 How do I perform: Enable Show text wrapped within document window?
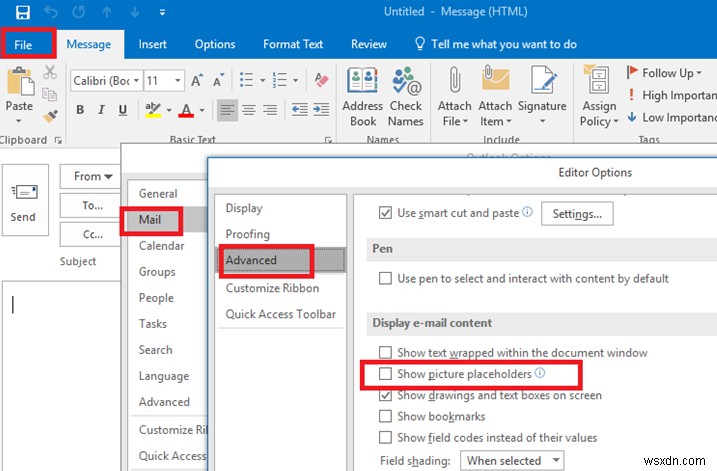(385, 352)
